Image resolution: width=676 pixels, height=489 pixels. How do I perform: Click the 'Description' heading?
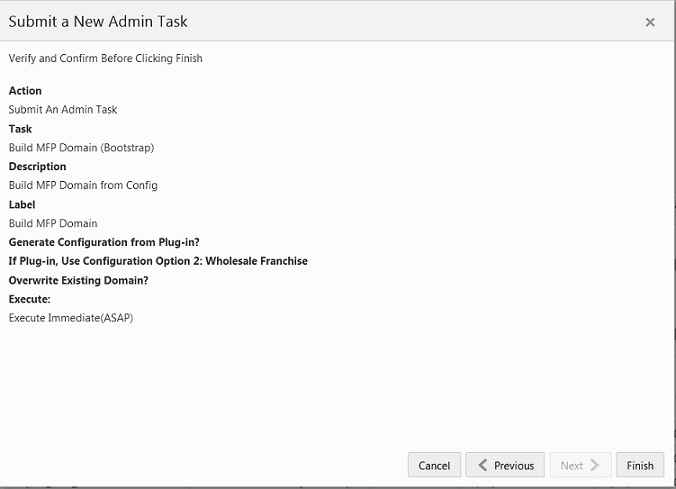(37, 167)
